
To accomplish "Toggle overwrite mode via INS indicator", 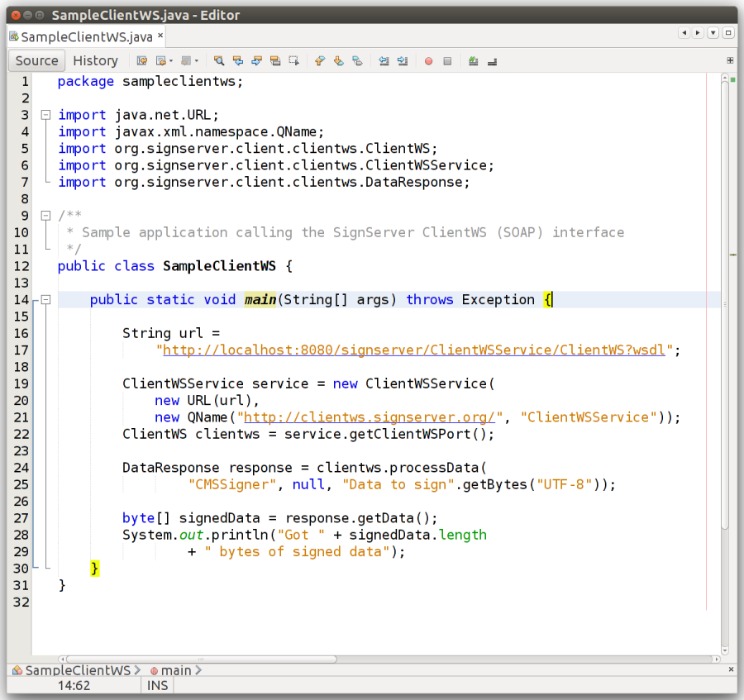I will click(157, 685).
